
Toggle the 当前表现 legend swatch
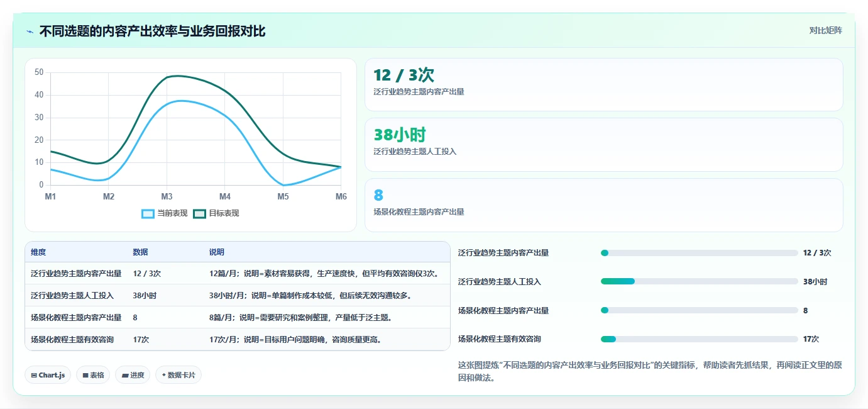click(148, 213)
